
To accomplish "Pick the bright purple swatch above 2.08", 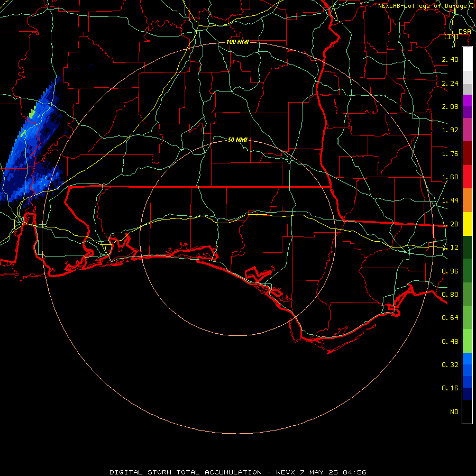I will [x=467, y=100].
